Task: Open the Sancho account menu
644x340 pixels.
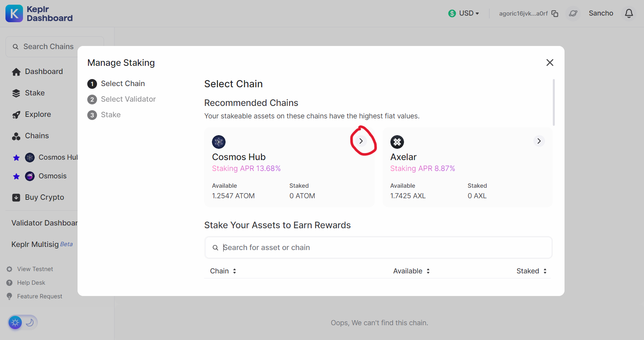Action: 601,13
